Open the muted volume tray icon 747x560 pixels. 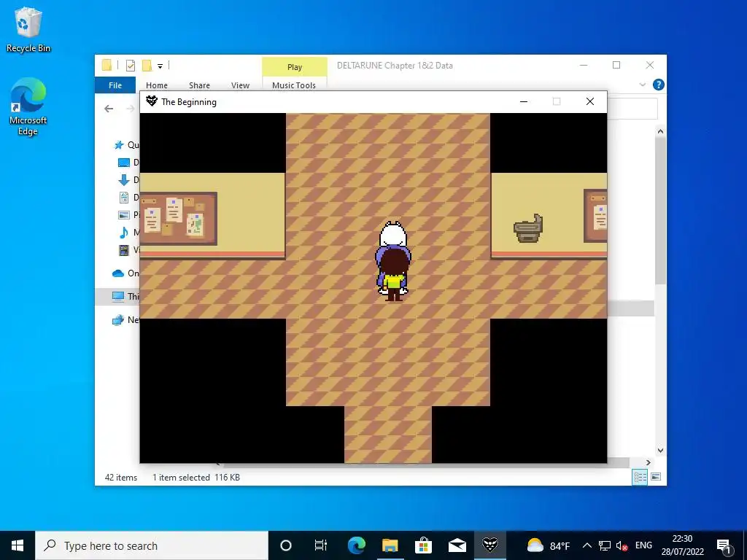622,545
